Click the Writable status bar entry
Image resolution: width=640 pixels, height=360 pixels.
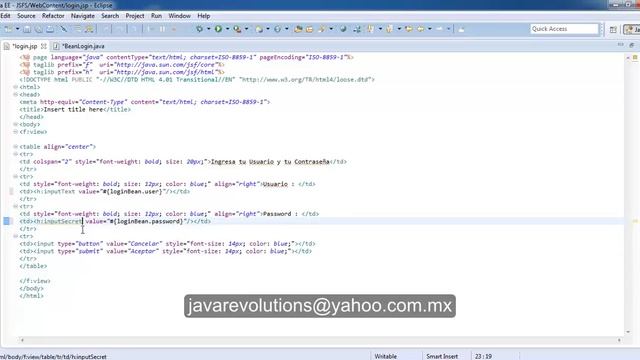click(x=386, y=356)
